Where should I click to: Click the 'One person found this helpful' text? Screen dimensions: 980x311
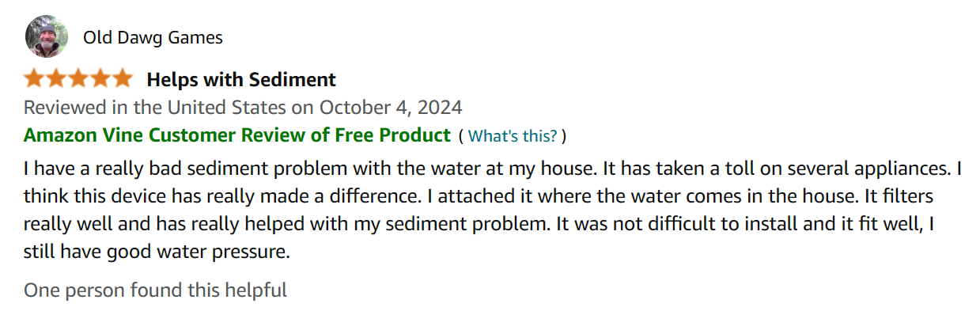[x=155, y=290]
